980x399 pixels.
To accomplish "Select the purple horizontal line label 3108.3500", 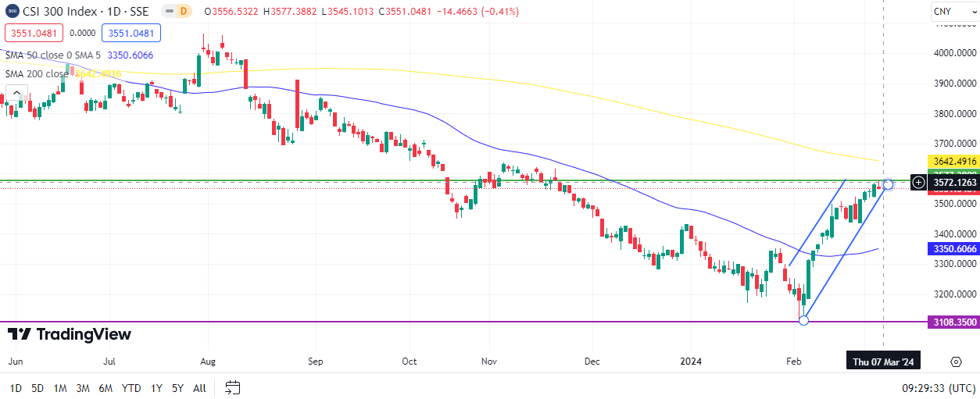I will 953,322.
